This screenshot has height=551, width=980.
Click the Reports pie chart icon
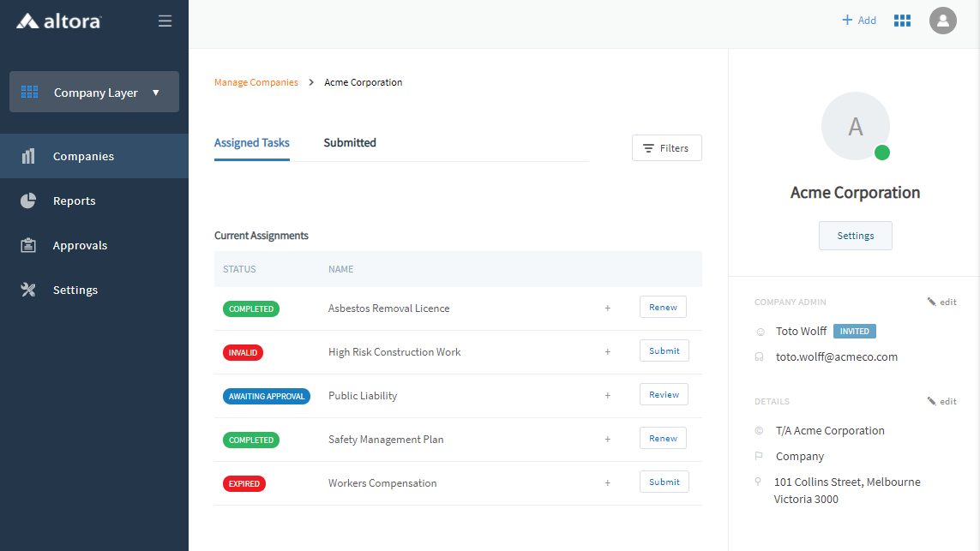[x=28, y=201]
